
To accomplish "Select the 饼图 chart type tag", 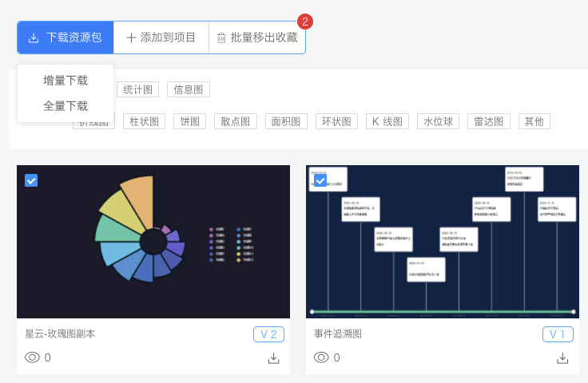I will coord(190,121).
